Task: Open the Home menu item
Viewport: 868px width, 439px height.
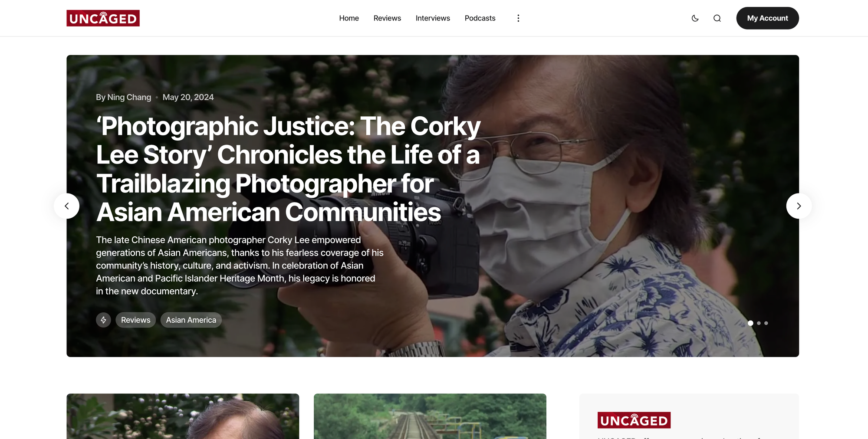Action: click(x=349, y=18)
